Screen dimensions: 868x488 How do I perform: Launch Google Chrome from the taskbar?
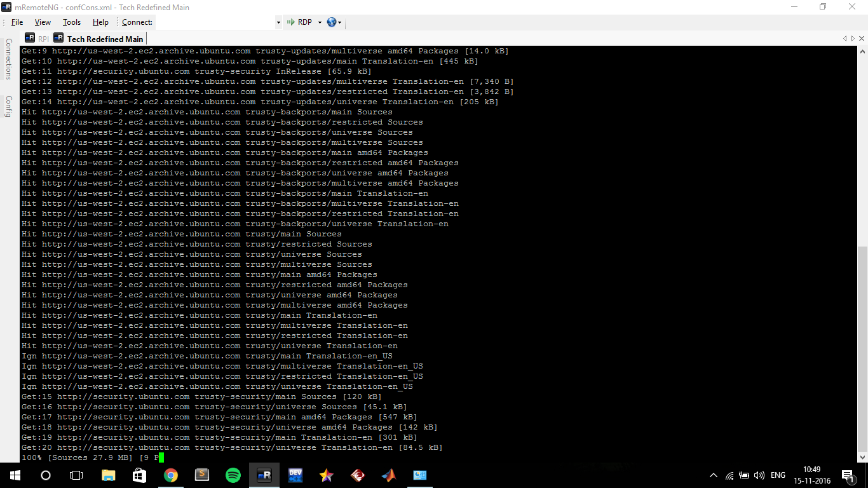(171, 475)
